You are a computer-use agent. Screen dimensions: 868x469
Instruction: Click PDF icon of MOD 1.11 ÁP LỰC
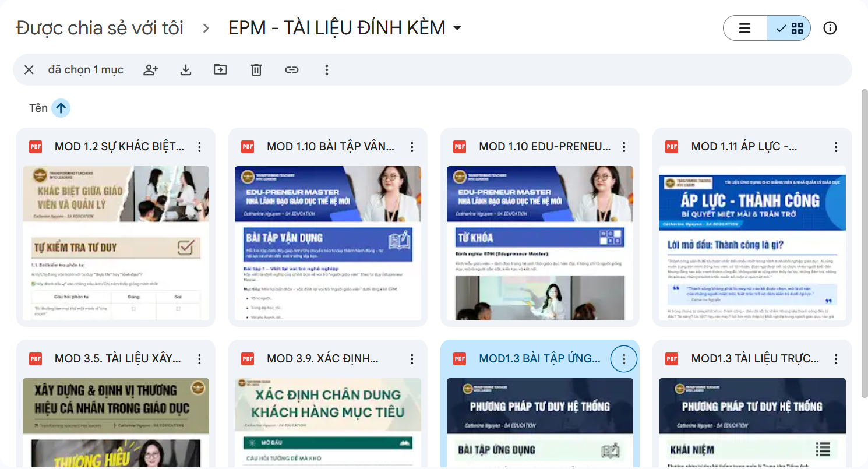coord(672,147)
